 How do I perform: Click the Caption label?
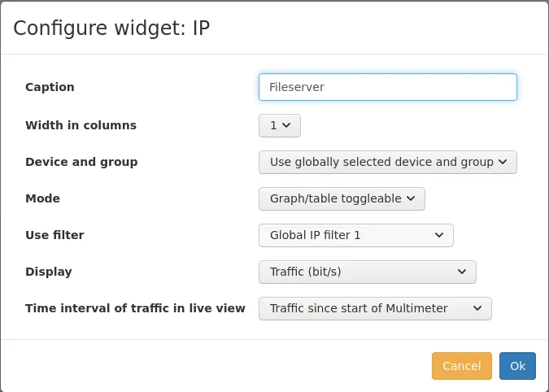50,87
